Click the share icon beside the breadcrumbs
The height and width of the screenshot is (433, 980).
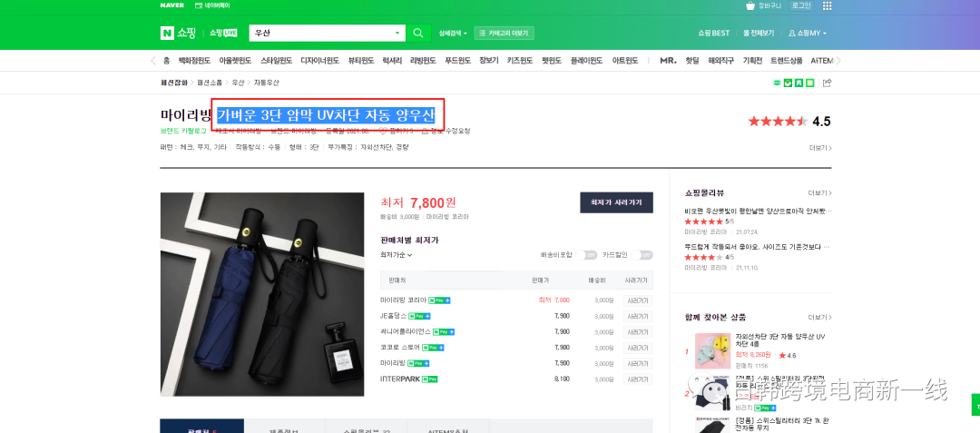827,83
